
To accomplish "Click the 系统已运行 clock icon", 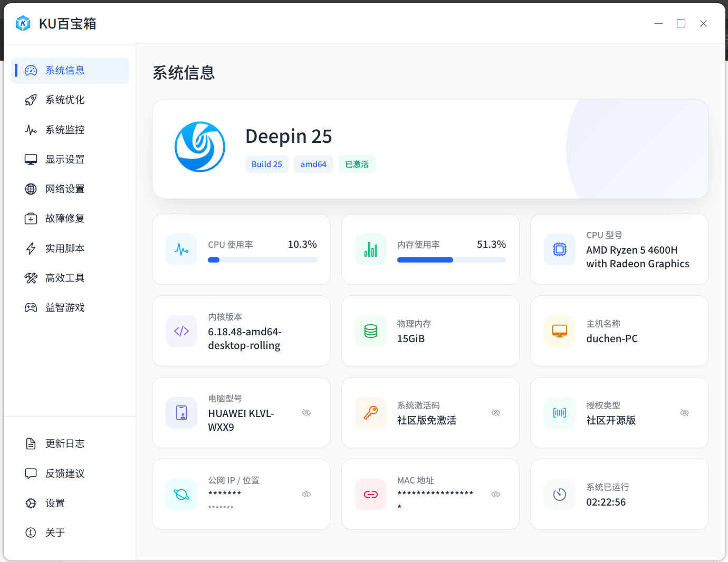I will click(560, 495).
